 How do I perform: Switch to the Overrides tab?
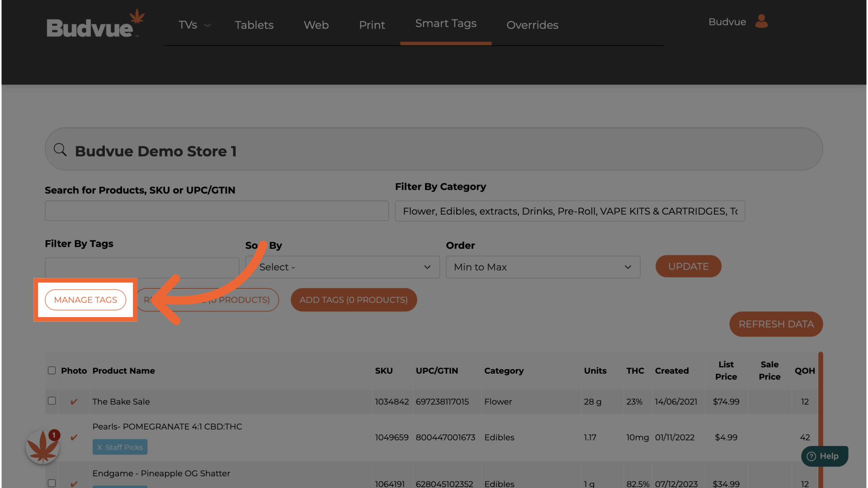532,25
